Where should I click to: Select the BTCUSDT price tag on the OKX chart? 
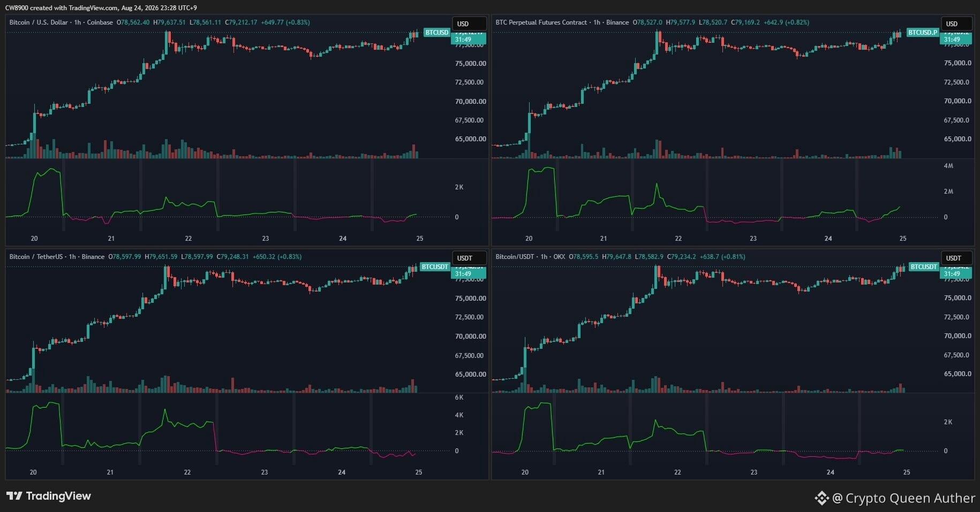924,267
